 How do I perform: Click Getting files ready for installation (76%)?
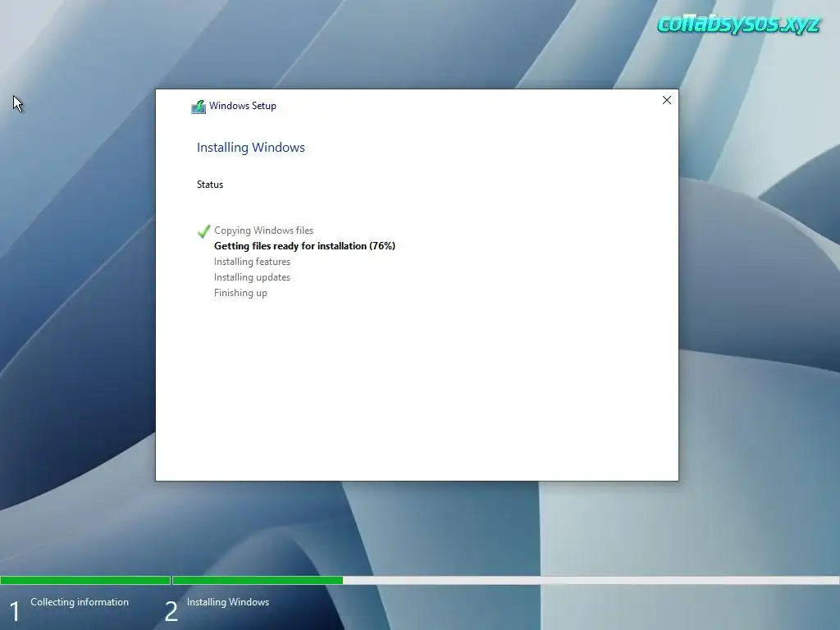coord(304,246)
